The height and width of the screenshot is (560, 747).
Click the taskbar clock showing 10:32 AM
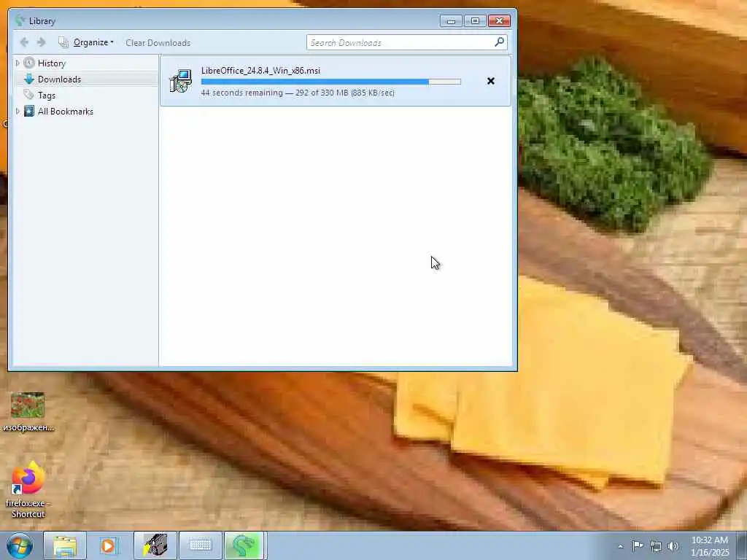(x=710, y=546)
